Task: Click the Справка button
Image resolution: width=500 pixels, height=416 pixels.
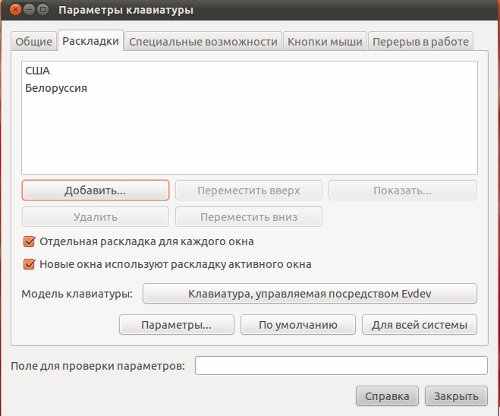Action: 387,396
